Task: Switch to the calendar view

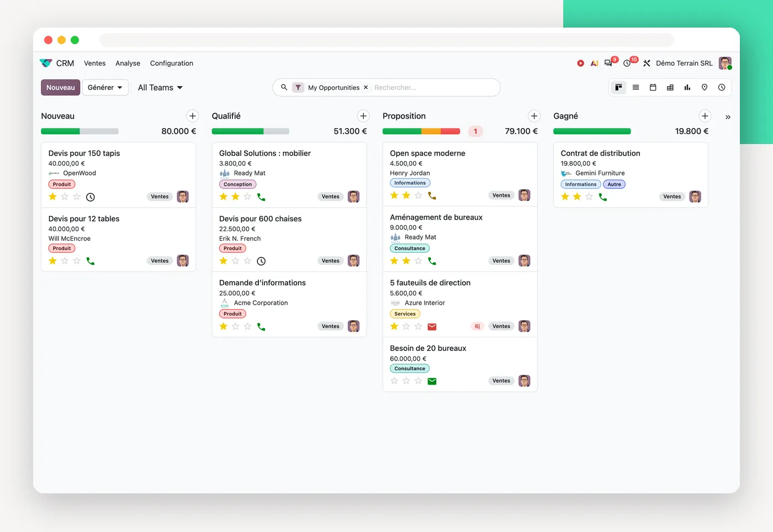Action: click(653, 87)
